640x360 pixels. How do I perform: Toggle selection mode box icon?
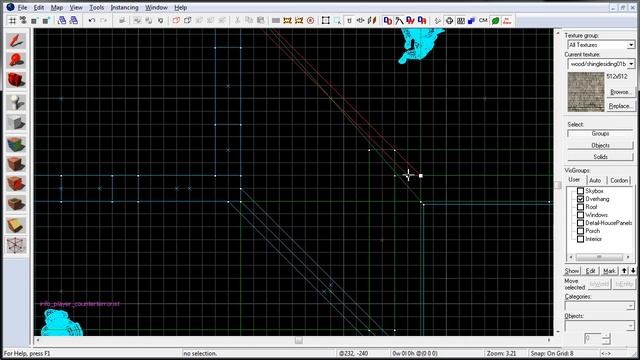pyautogui.click(x=326, y=20)
